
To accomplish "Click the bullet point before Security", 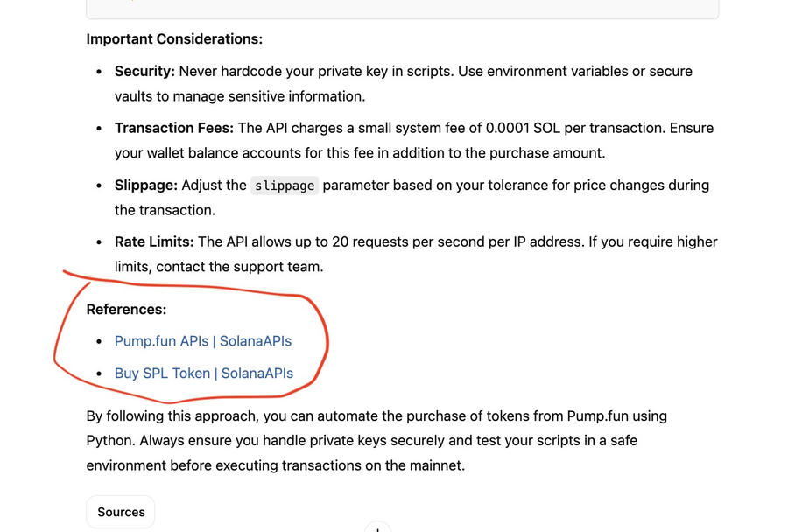I will [x=99, y=72].
